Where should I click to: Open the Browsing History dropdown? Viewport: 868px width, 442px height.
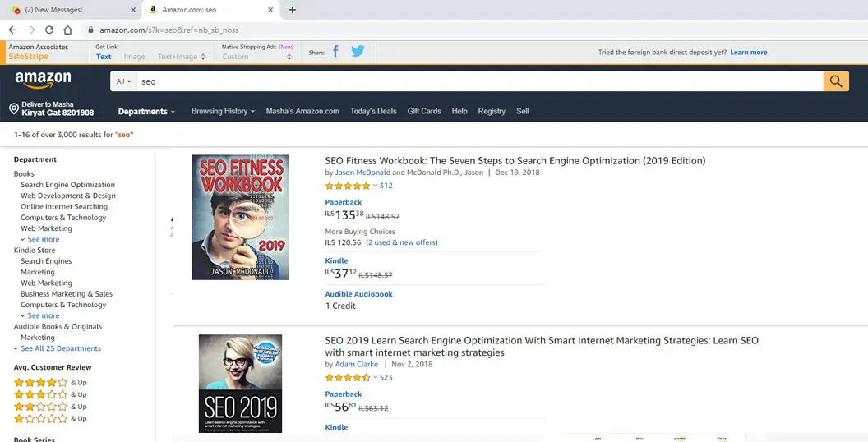pos(223,111)
